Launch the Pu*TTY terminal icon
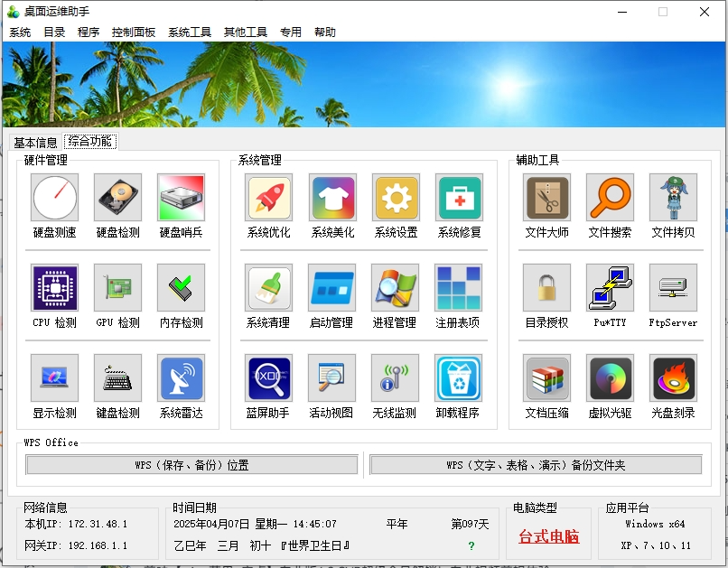This screenshot has height=568, width=728. point(610,288)
